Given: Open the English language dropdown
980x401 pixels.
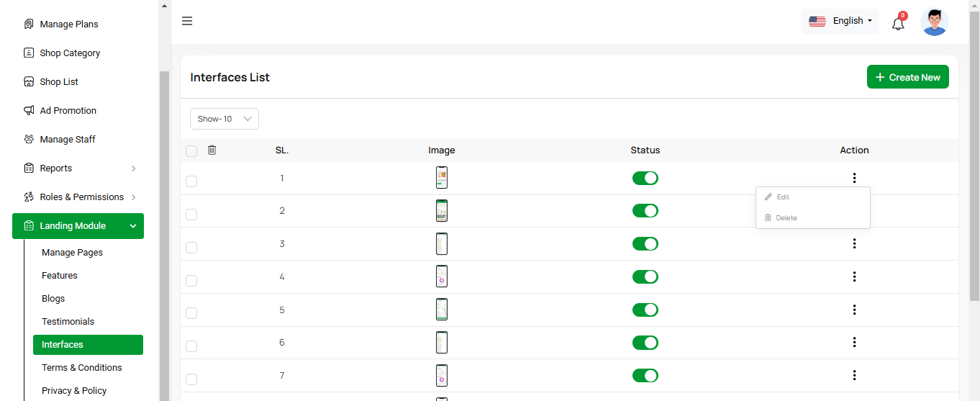Looking at the screenshot, I should (840, 21).
